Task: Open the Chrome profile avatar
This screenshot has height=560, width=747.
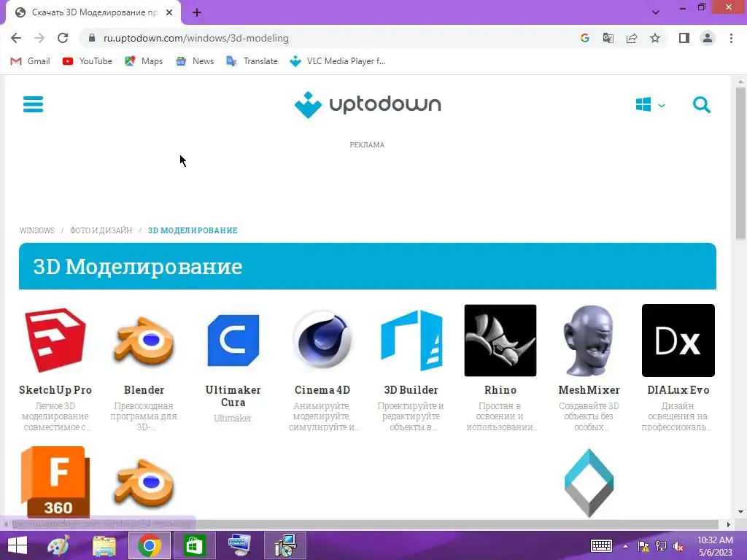Action: coord(708,38)
